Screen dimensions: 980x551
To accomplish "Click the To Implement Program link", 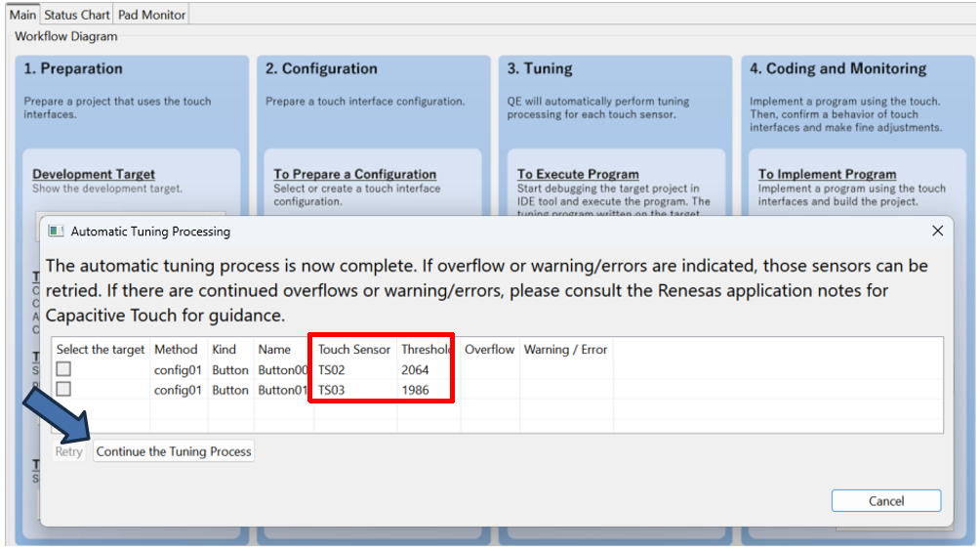I will (x=827, y=175).
